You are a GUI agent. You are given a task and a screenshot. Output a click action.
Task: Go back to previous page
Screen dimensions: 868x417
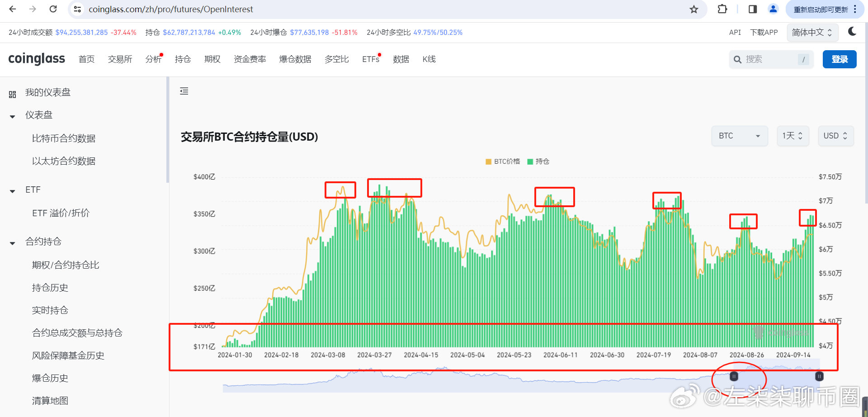click(x=12, y=9)
